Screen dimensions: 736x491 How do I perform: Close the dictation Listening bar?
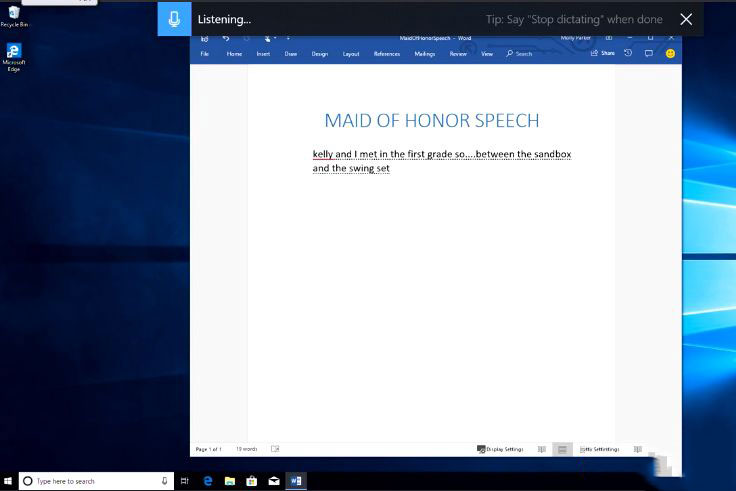click(x=685, y=19)
